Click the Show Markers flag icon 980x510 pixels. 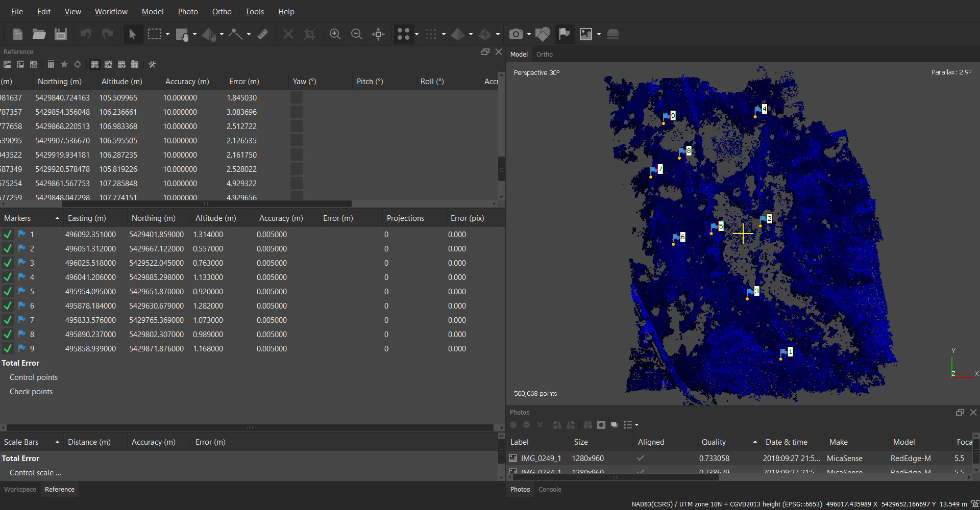click(x=564, y=34)
